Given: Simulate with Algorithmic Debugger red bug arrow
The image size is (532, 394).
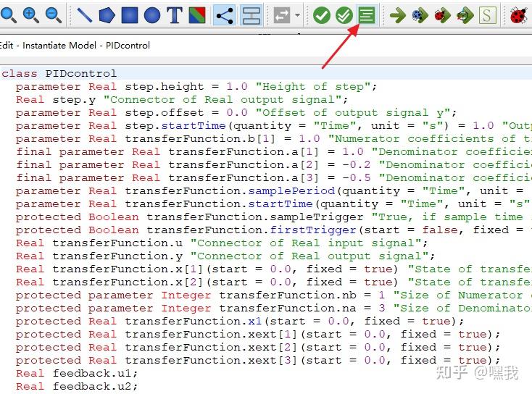Looking at the screenshot, I should pyautogui.click(x=442, y=15).
